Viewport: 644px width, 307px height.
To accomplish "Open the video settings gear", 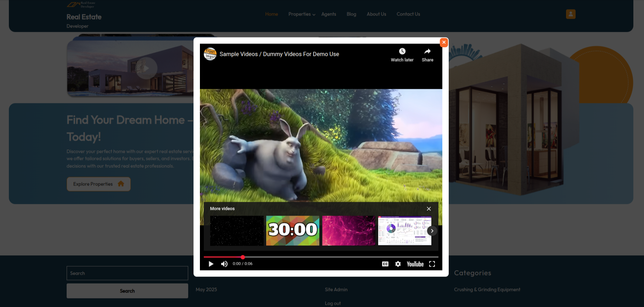I will [x=398, y=264].
